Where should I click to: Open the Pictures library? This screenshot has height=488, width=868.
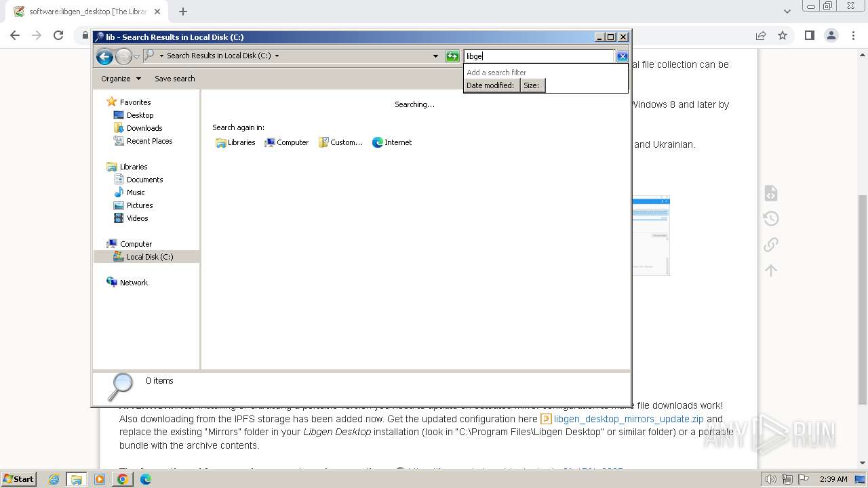139,205
